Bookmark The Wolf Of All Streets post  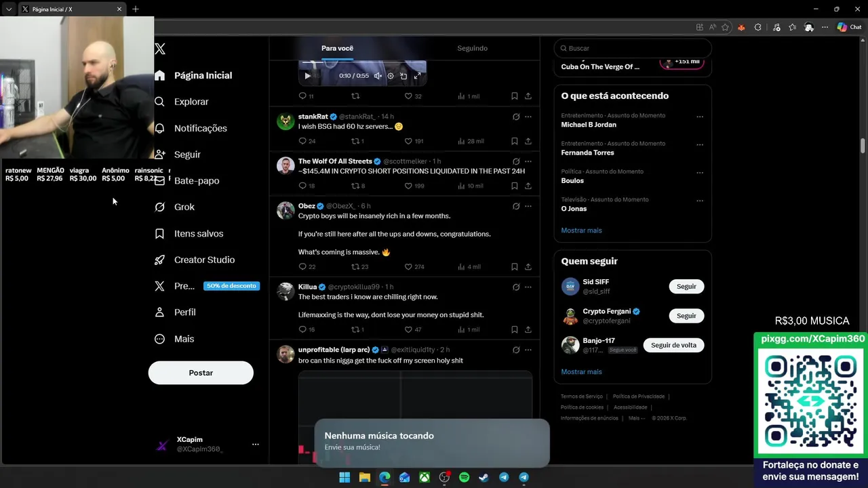click(515, 186)
